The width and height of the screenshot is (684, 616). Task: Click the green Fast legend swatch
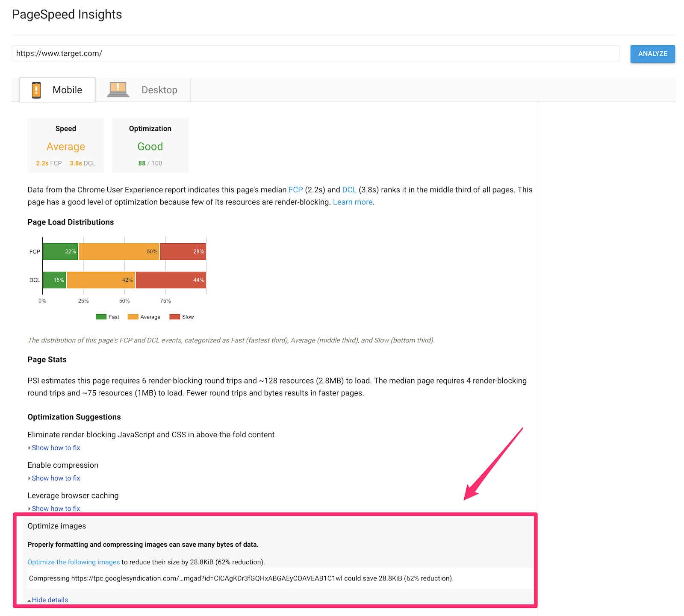tap(101, 317)
